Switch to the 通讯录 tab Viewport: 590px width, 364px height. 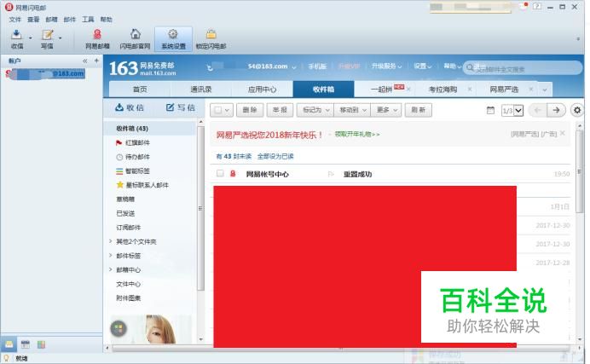pos(201,90)
